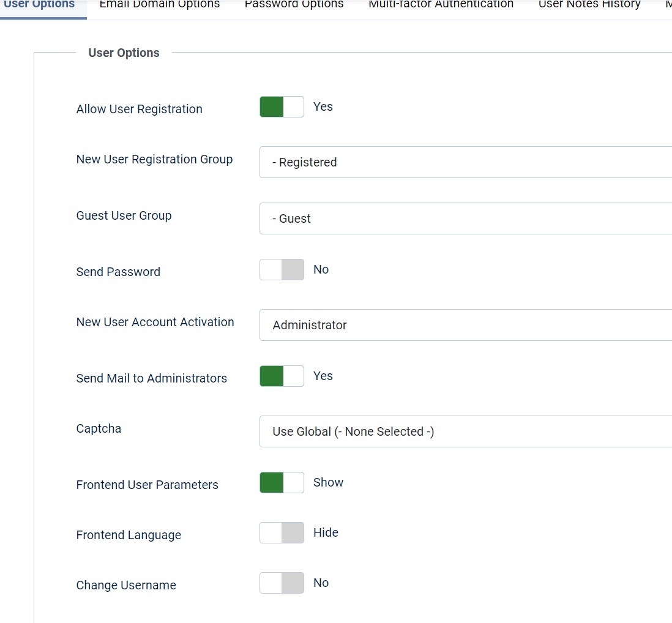Enable the Send Password switch
The width and height of the screenshot is (672, 623).
click(282, 270)
